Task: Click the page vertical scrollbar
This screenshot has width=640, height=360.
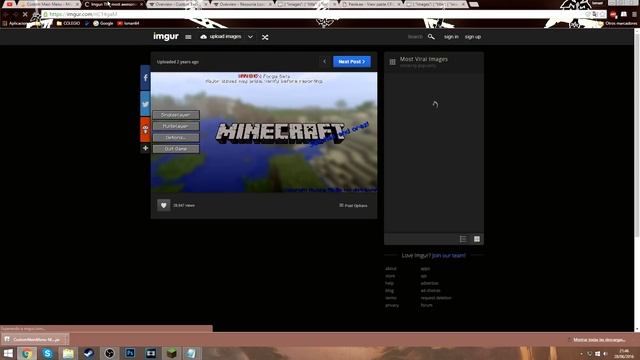Action: pyautogui.click(x=637, y=135)
